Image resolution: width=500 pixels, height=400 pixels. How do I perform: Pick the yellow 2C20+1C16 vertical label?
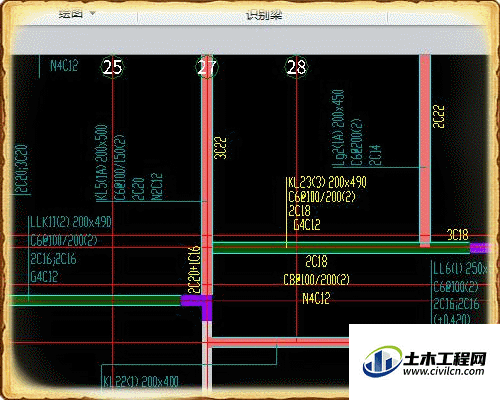tap(194, 270)
